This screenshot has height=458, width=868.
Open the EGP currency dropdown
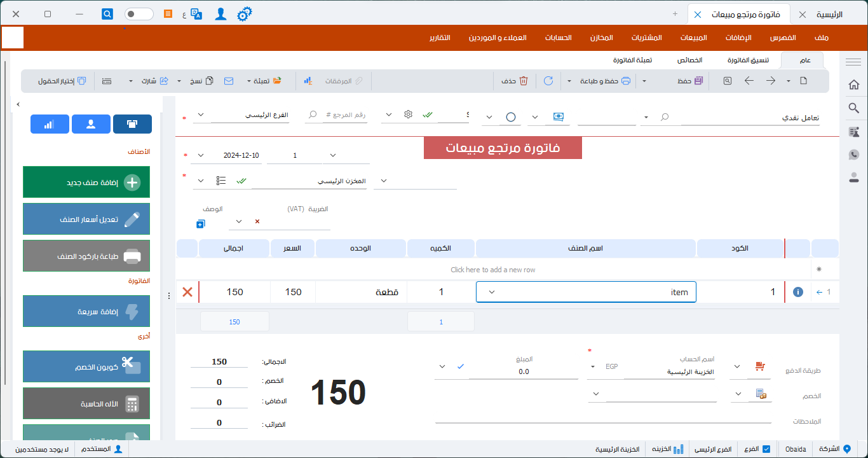point(592,366)
